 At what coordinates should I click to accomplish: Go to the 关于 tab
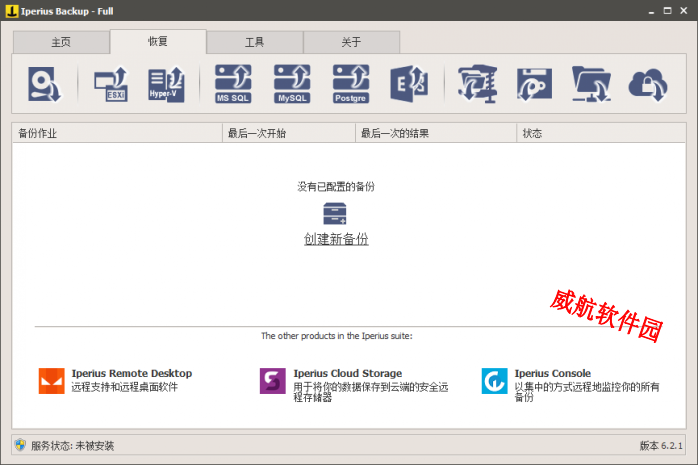[x=351, y=43]
